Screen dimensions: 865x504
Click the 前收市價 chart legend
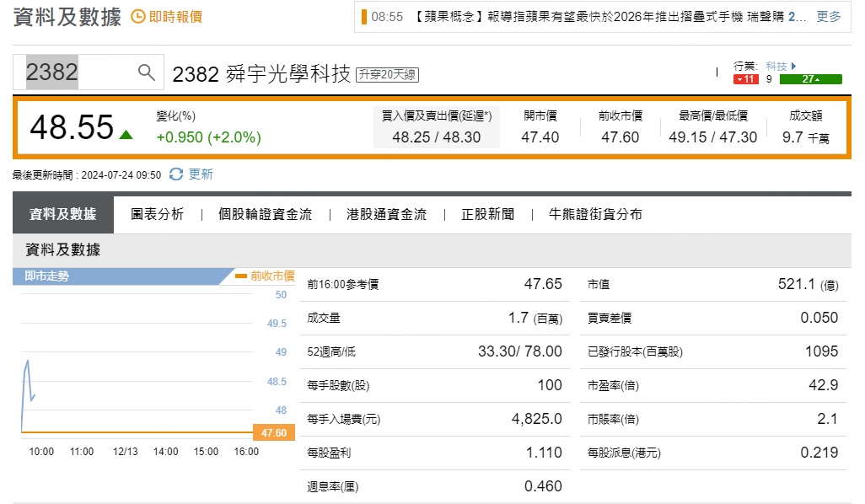(265, 276)
